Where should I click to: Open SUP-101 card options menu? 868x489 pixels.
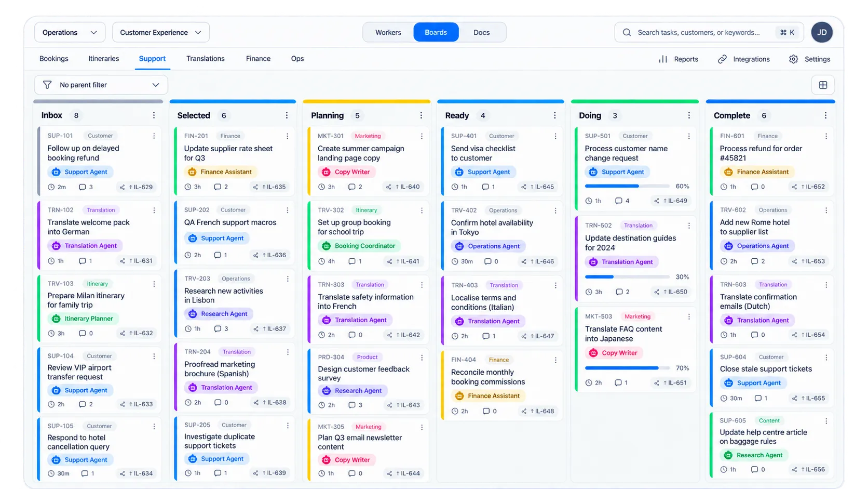pyautogui.click(x=154, y=136)
